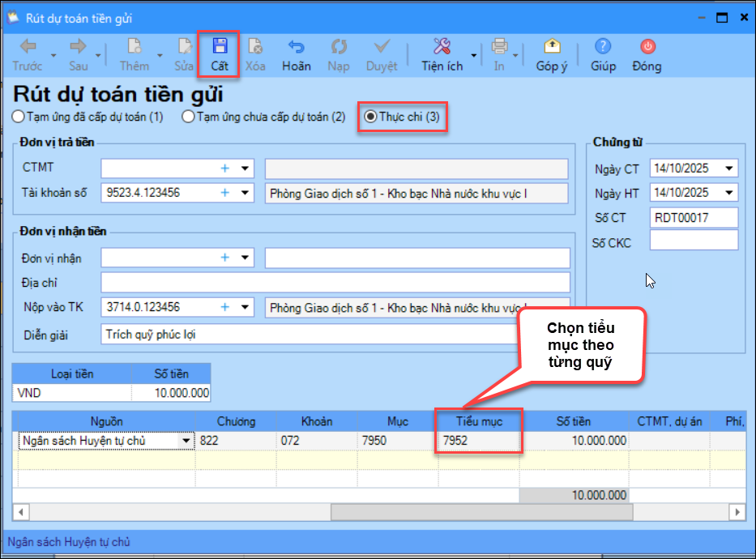Image resolution: width=756 pixels, height=559 pixels.
Task: Open the Ngày CT date dropdown
Action: (x=729, y=169)
